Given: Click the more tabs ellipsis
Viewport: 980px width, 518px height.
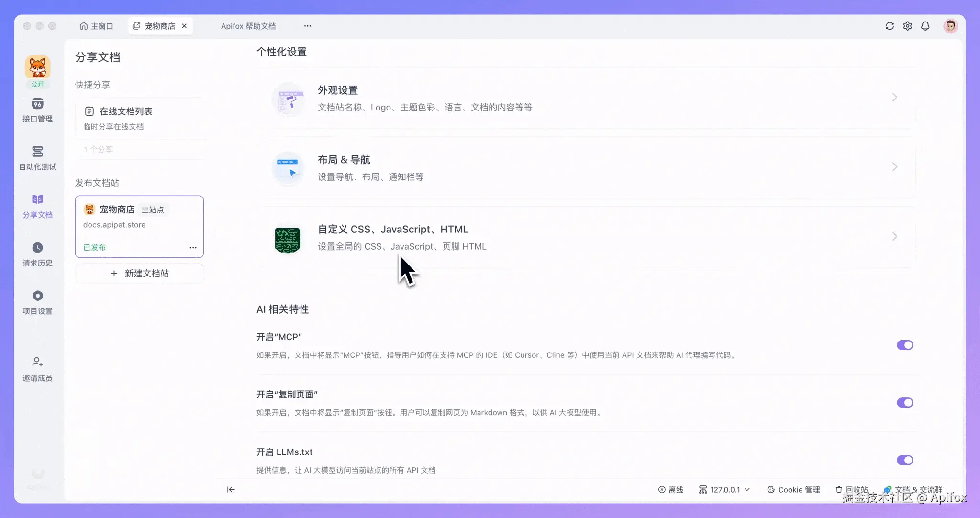Looking at the screenshot, I should (308, 26).
